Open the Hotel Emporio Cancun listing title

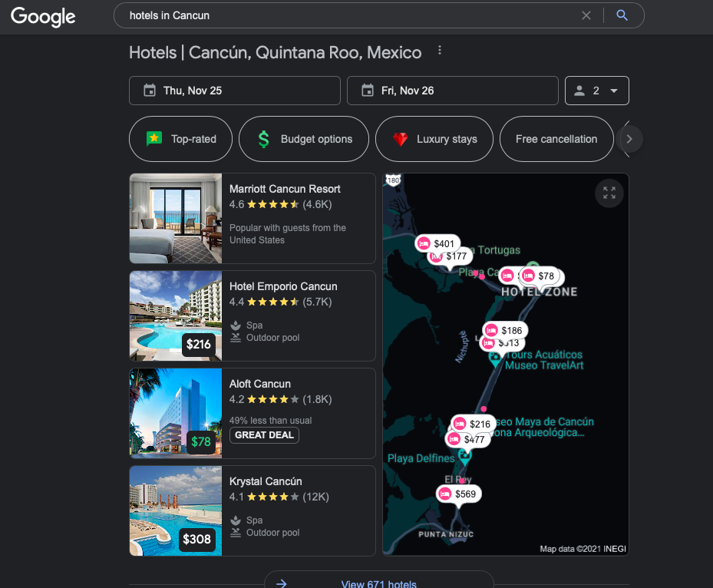[283, 286]
